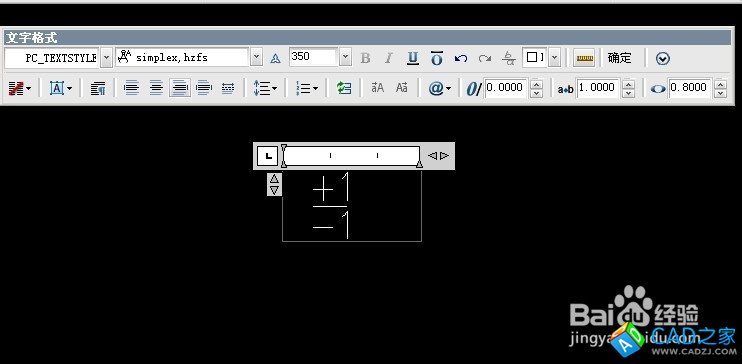Select center paragraph alignment
Viewport: 742px width, 364px height.
156,88
